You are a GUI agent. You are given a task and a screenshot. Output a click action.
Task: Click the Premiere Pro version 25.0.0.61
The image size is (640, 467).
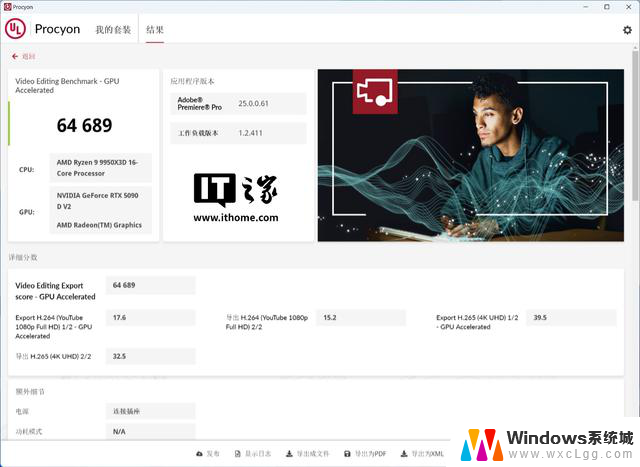click(x=253, y=103)
